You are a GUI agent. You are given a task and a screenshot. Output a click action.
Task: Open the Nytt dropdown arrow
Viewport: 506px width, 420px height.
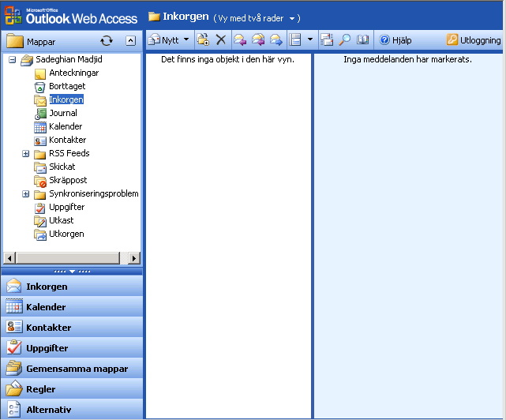[x=186, y=39]
